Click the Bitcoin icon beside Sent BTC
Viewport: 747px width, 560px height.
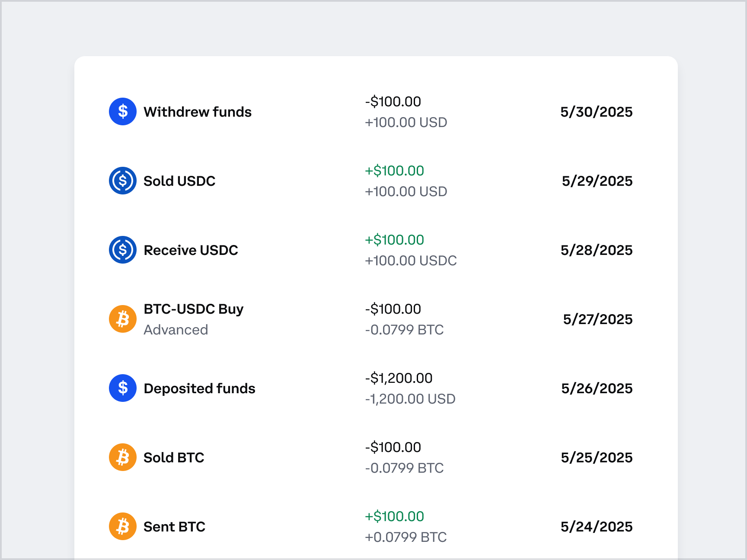click(123, 526)
